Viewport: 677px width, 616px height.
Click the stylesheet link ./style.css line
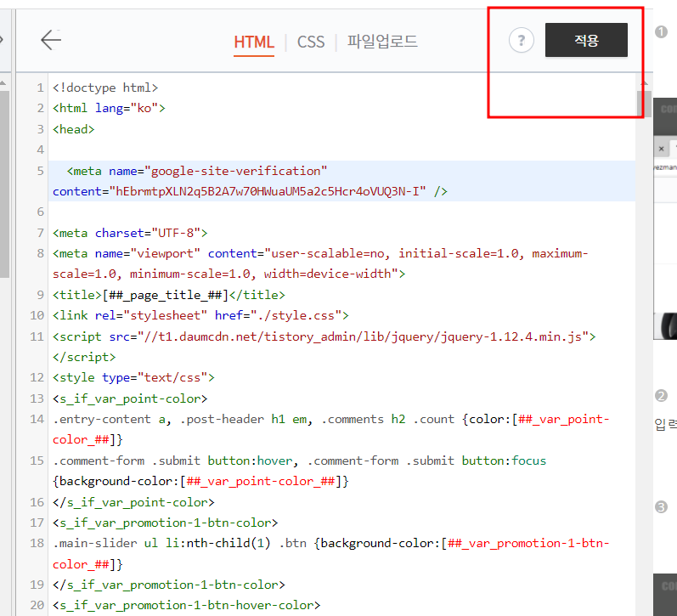click(200, 316)
